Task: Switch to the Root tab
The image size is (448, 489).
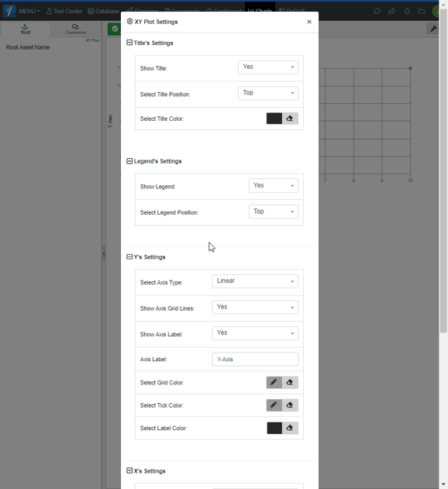Action: [26, 29]
